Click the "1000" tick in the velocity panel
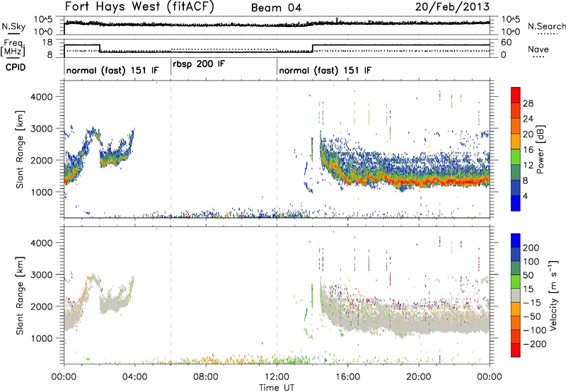The height and width of the screenshot is (392, 566). click(41, 338)
